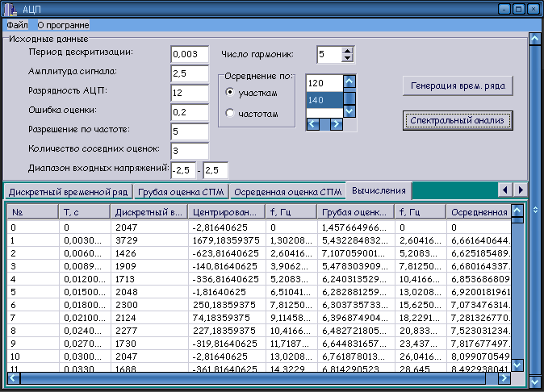Screen dimensions: 544x392
Task: Click the list box right scroll arrow
Action: coord(337,124)
